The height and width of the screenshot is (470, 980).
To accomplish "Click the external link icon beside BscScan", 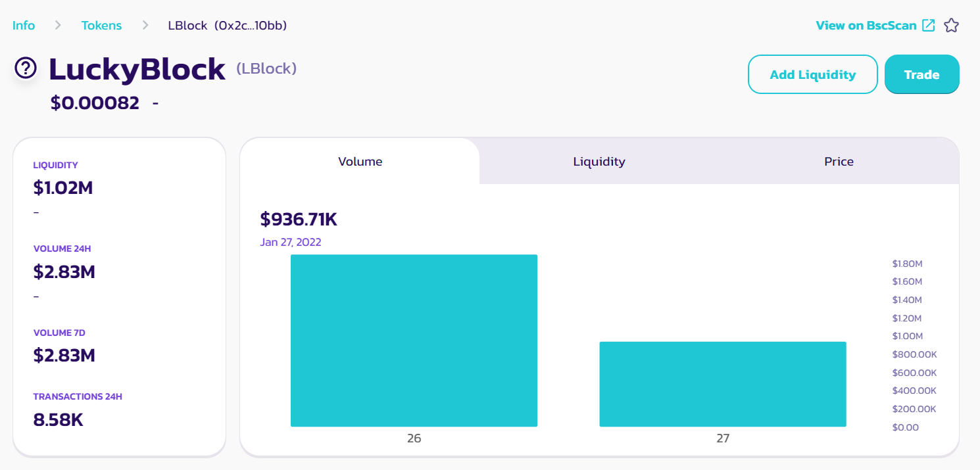I will pos(929,26).
